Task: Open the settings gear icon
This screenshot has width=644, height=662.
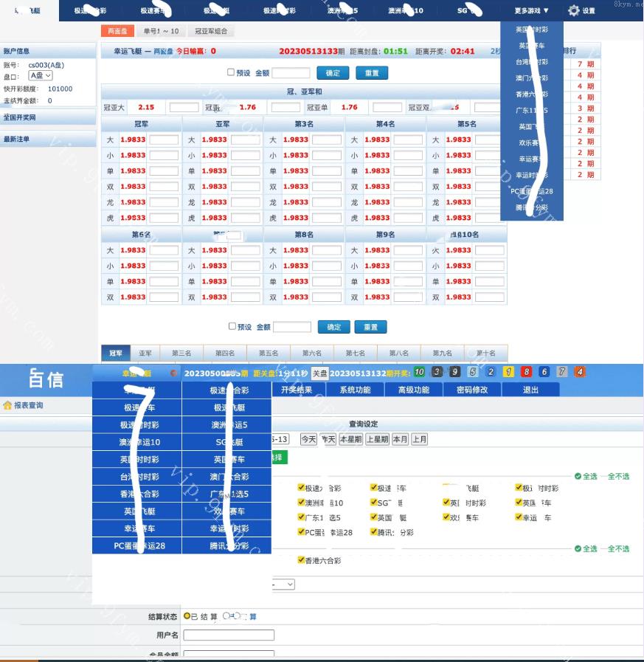Action: click(574, 10)
